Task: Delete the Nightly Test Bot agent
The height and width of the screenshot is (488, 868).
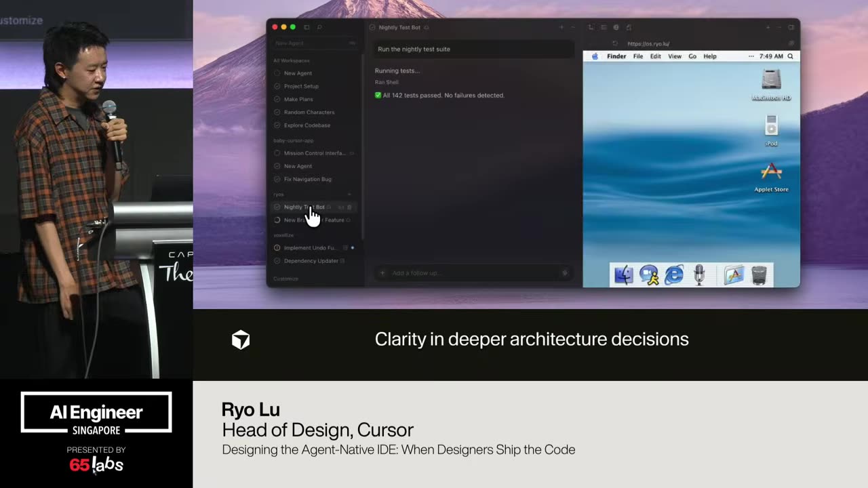Action: tap(350, 207)
